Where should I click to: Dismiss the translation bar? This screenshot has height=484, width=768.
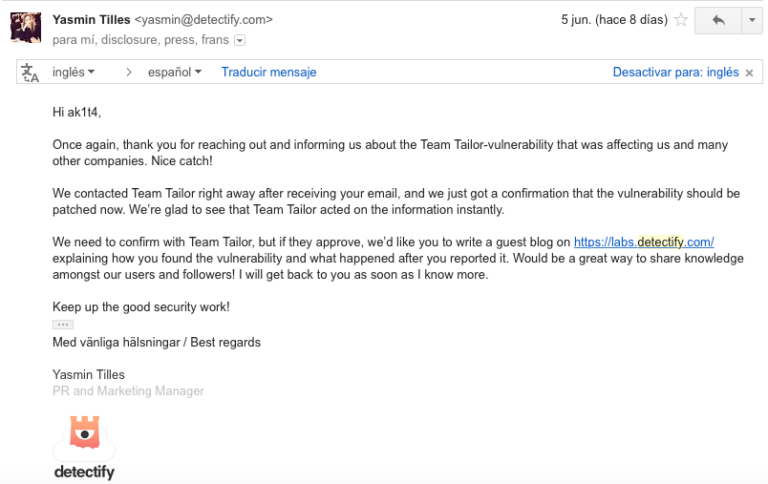[x=749, y=73]
